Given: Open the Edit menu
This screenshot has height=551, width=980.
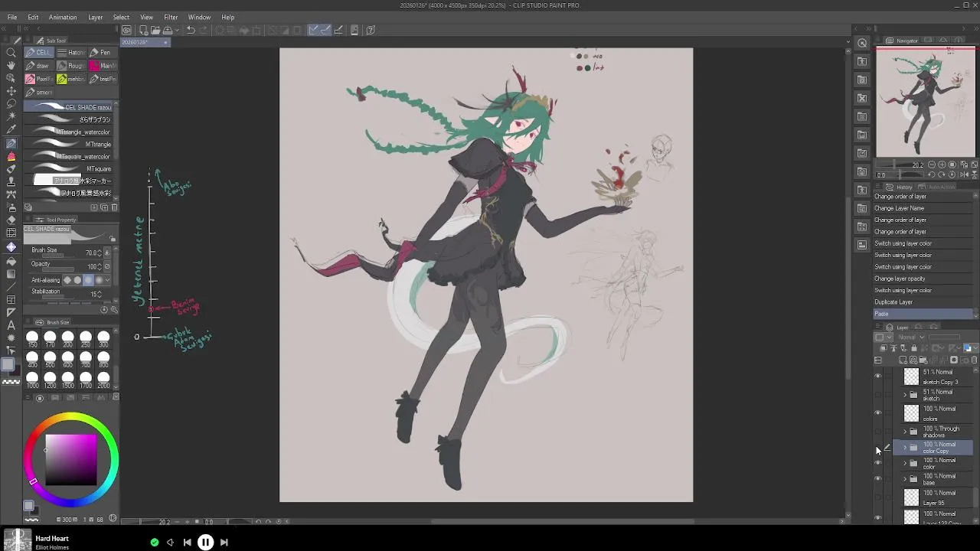Looking at the screenshot, I should pos(33,17).
